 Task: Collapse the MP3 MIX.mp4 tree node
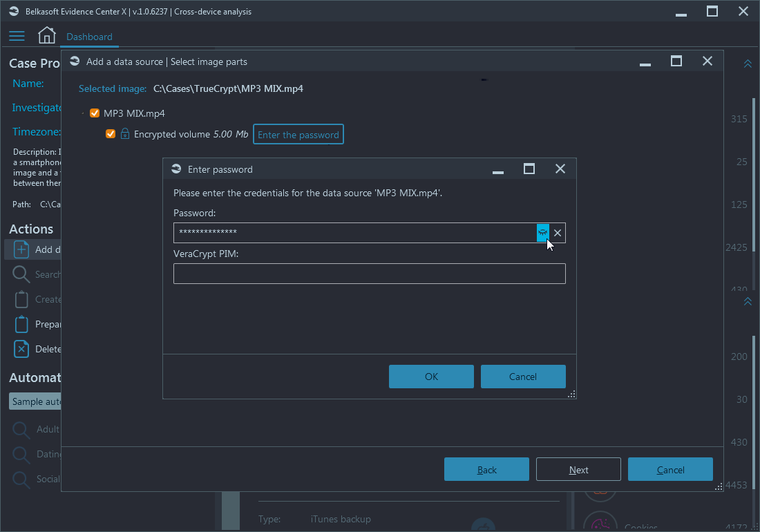click(x=82, y=113)
